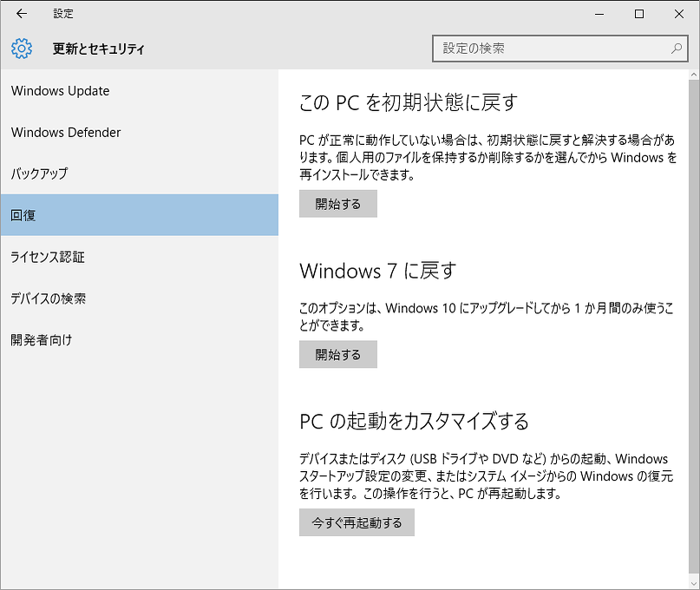Click the vertical scrollbar on the right
The width and height of the screenshot is (700, 590).
(x=693, y=260)
